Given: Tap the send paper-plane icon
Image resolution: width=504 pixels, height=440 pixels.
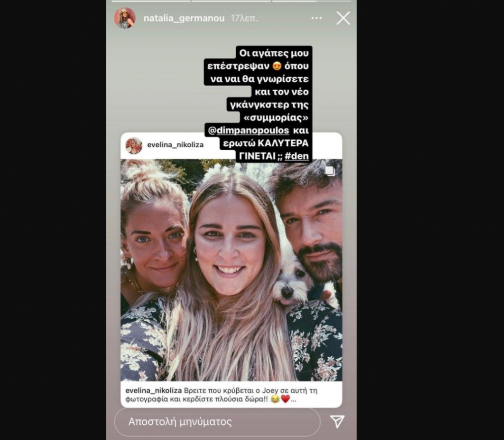Looking at the screenshot, I should tap(337, 421).
